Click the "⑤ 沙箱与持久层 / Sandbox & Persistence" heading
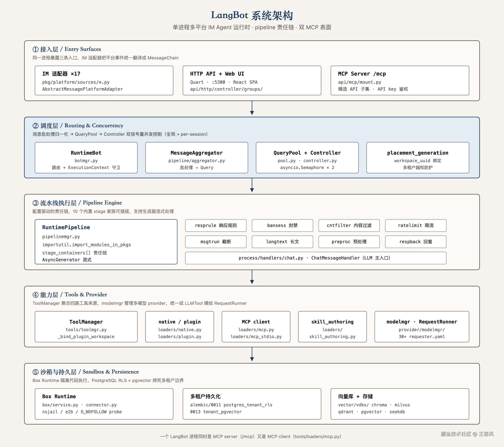 86,372
